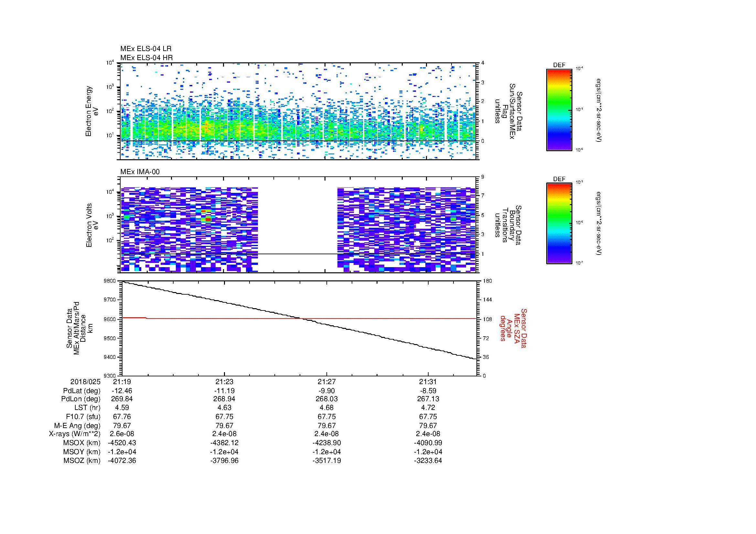756x534 pixels.
Task: Select MSOX value '-4520.43'
Action: tap(122, 443)
